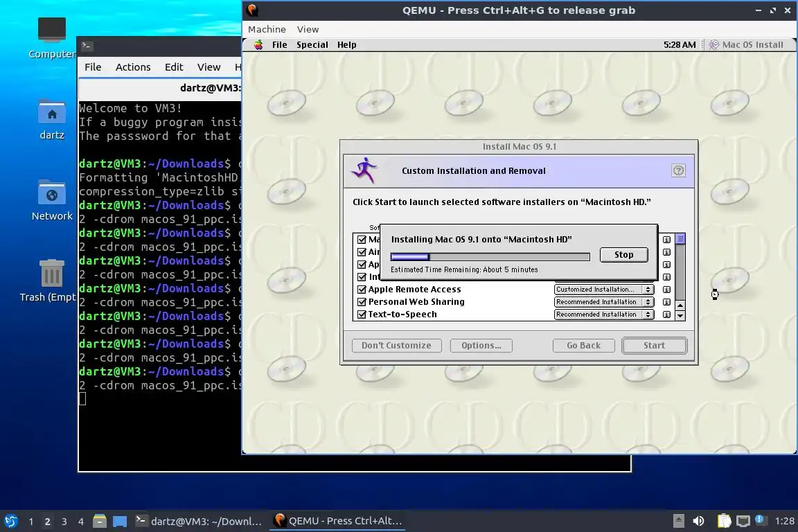Screen dimensions: 798x532
Task: Open the Apple menu in Mac OS
Action: click(x=258, y=45)
